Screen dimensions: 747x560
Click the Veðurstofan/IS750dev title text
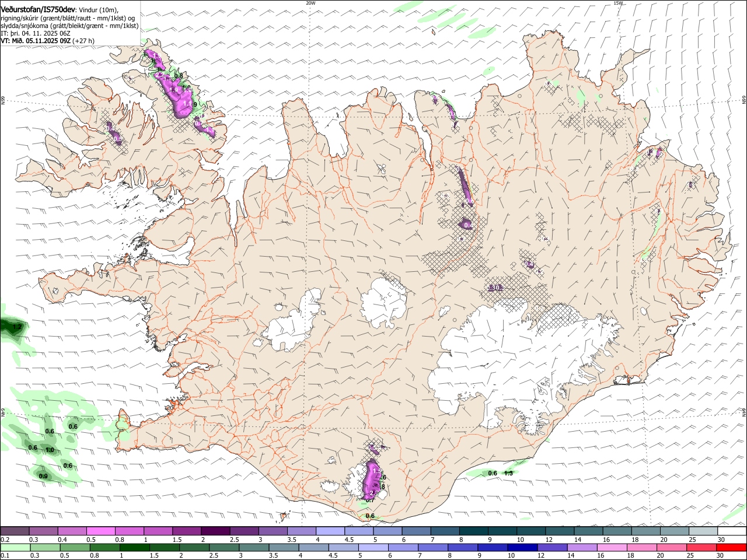tap(38, 9)
